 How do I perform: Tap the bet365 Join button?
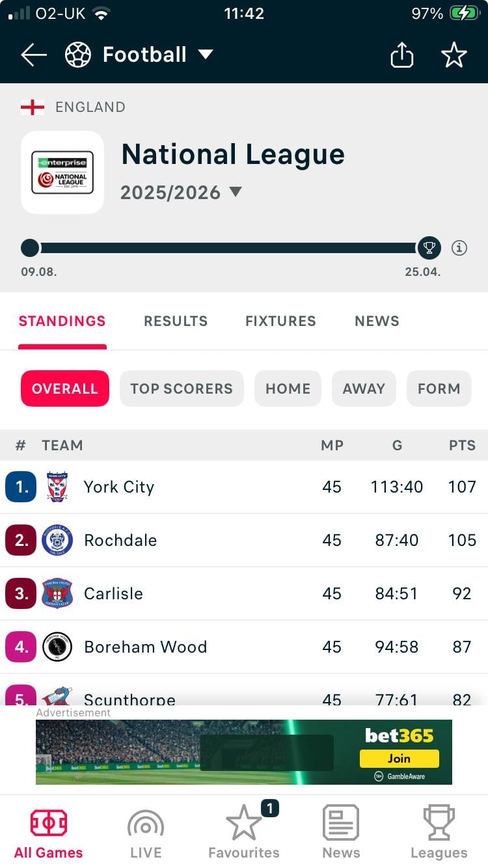tap(399, 759)
